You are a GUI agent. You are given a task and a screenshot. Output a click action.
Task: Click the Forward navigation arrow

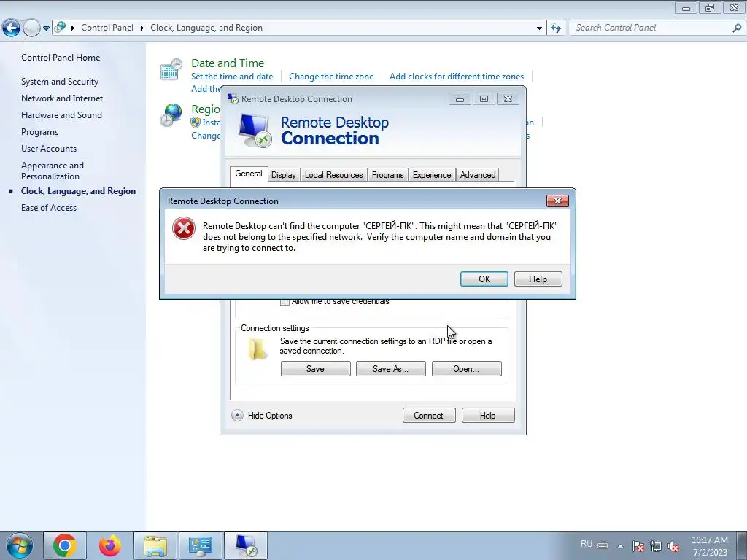31,28
